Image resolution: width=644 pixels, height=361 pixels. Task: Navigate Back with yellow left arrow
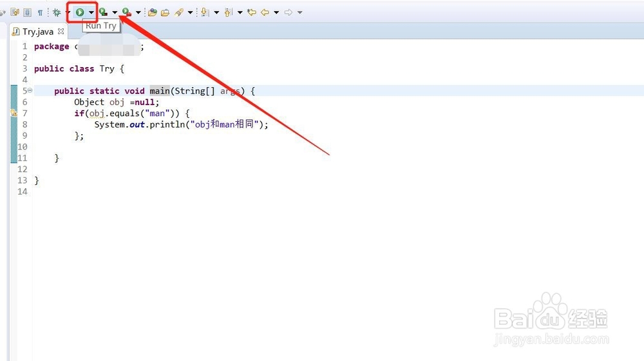point(265,13)
